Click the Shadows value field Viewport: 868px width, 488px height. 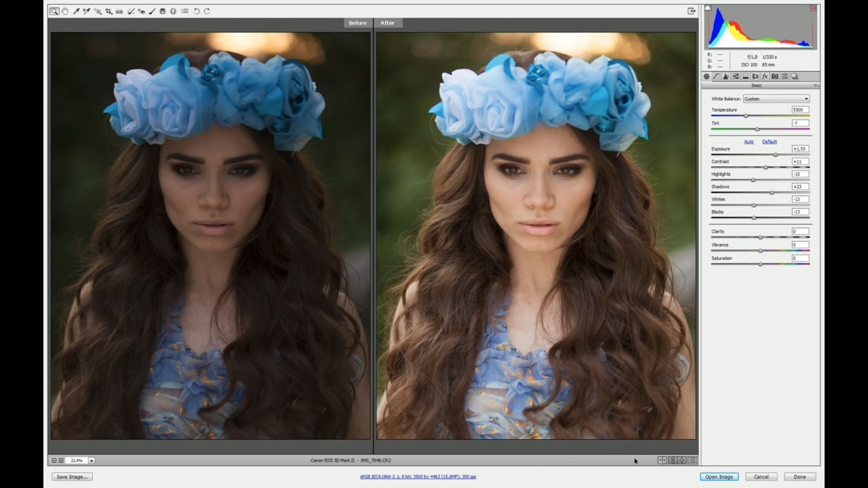[x=800, y=187]
